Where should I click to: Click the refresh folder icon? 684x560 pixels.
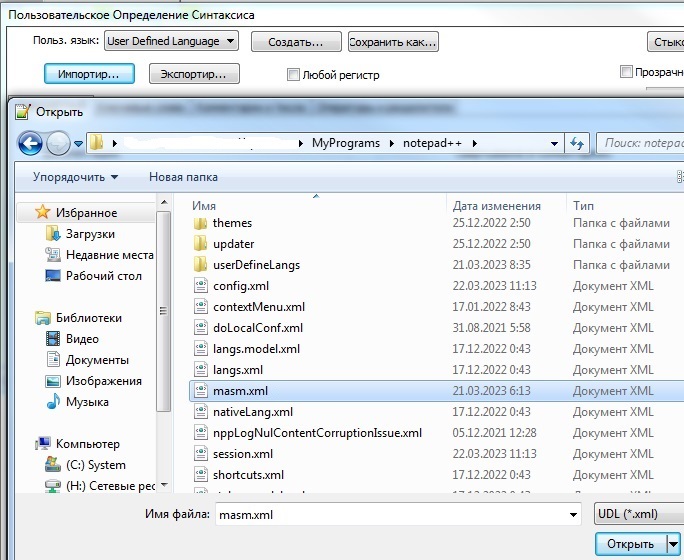pyautogui.click(x=577, y=144)
